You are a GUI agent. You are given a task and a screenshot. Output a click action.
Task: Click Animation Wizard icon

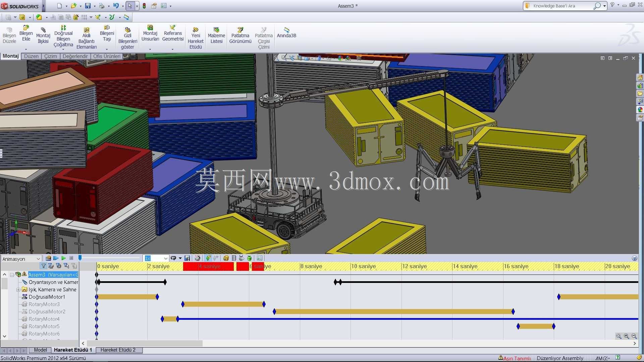tap(198, 258)
